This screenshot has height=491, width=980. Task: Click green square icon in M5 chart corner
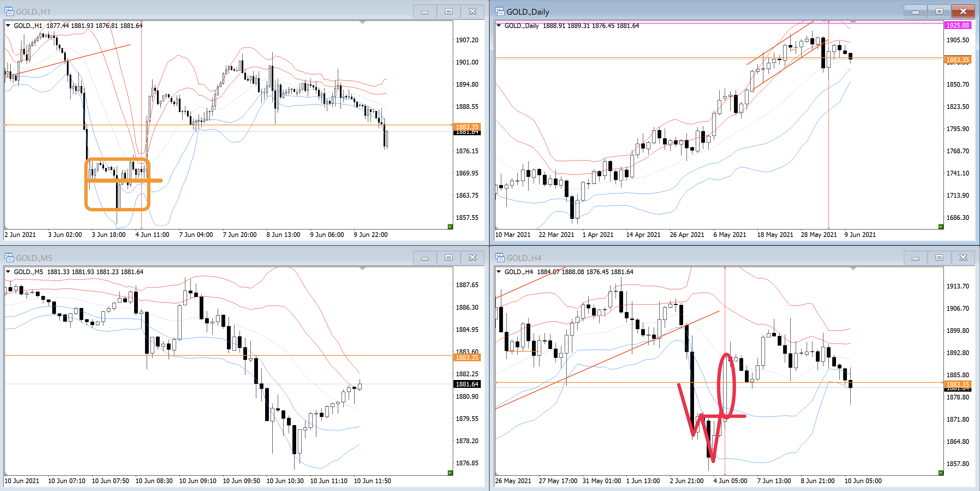(450, 473)
